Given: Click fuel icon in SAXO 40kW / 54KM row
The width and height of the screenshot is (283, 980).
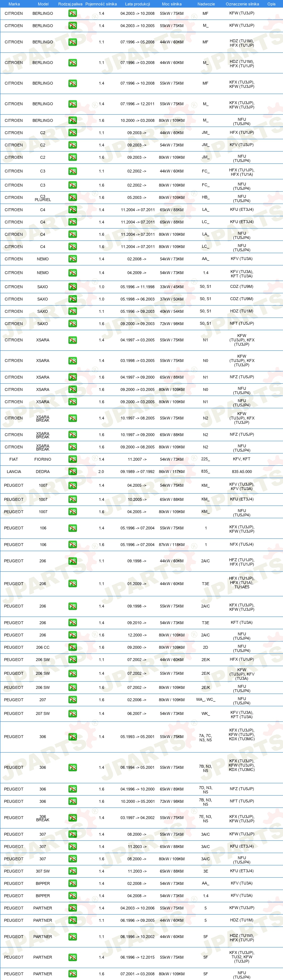Looking at the screenshot, I should (72, 311).
